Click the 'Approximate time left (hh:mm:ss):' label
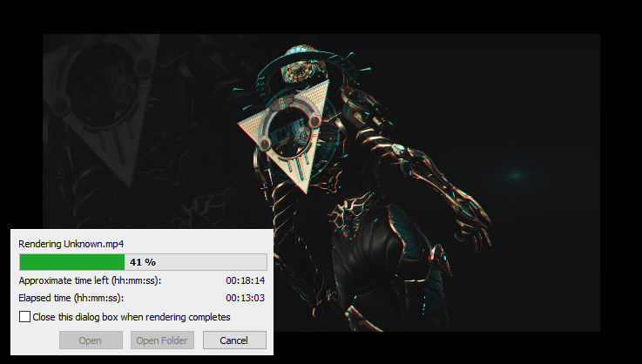 (x=90, y=280)
